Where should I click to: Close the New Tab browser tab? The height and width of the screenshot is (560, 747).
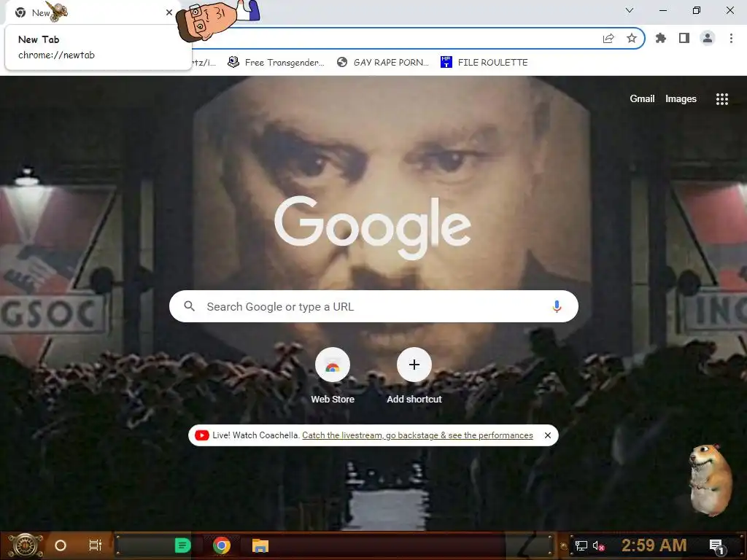pos(169,12)
